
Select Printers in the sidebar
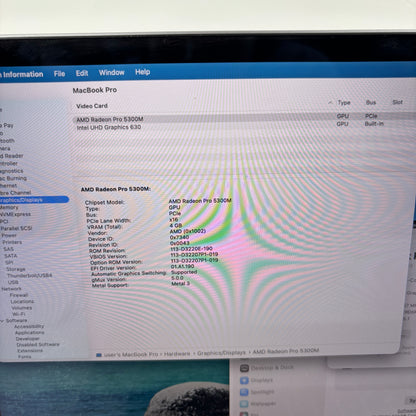click(x=12, y=242)
